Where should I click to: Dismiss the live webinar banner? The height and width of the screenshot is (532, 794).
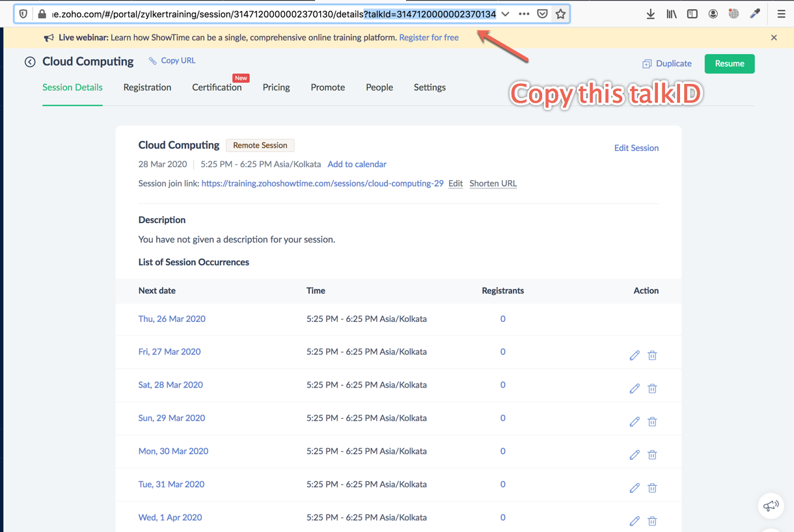click(774, 38)
